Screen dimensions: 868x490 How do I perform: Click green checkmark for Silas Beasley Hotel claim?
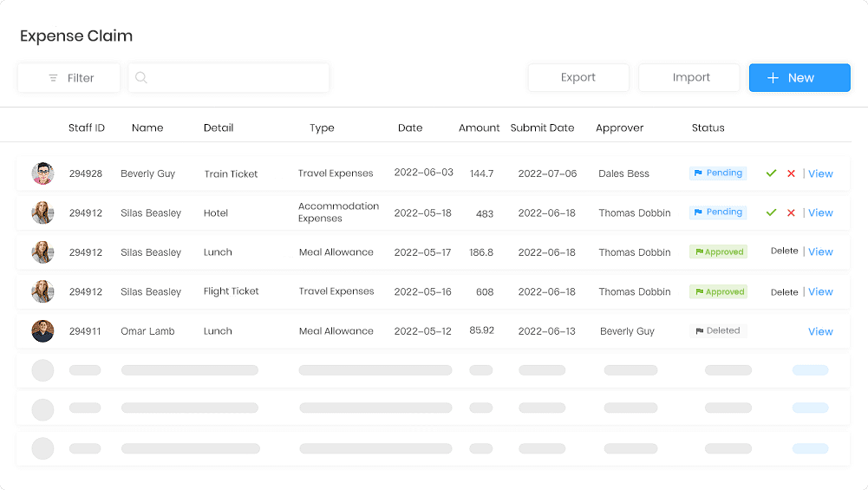771,212
